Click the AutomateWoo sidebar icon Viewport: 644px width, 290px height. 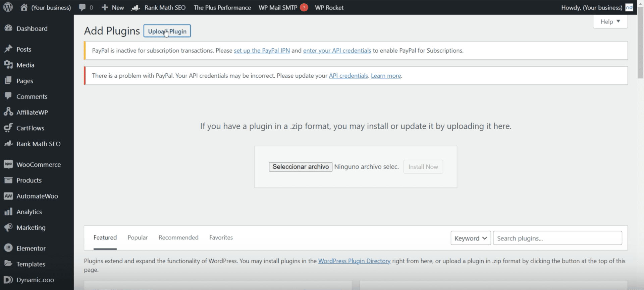coord(8,196)
